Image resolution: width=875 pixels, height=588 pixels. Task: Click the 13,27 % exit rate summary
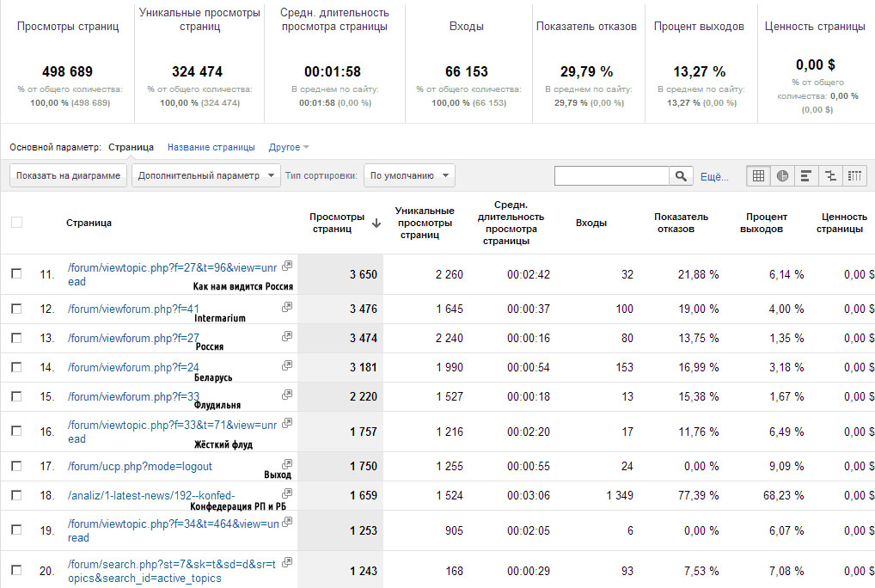(699, 72)
